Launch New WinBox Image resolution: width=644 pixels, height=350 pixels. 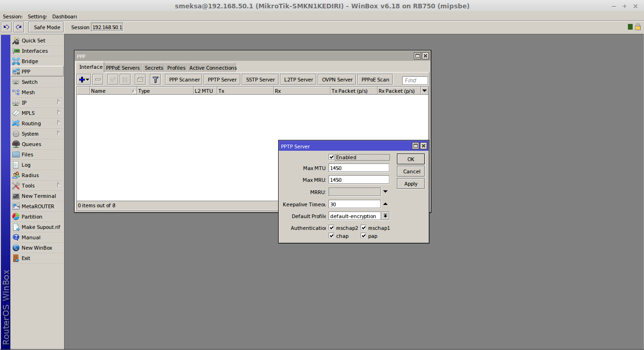(37, 248)
